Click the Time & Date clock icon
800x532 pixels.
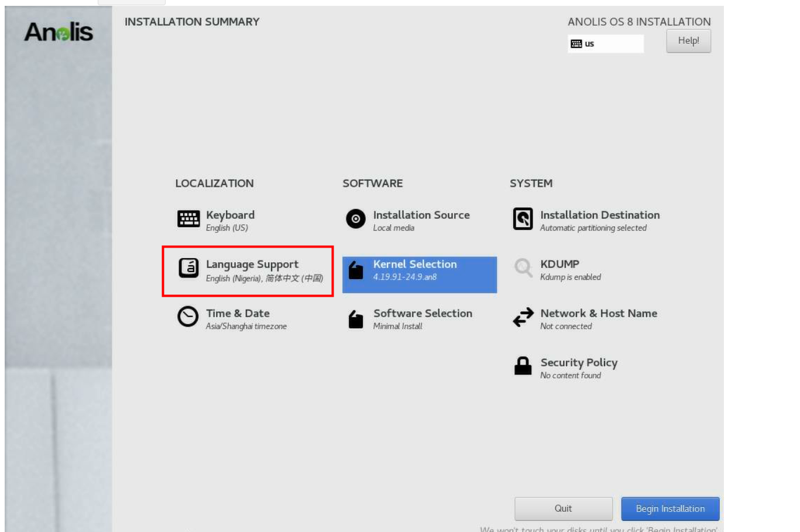[x=188, y=317]
